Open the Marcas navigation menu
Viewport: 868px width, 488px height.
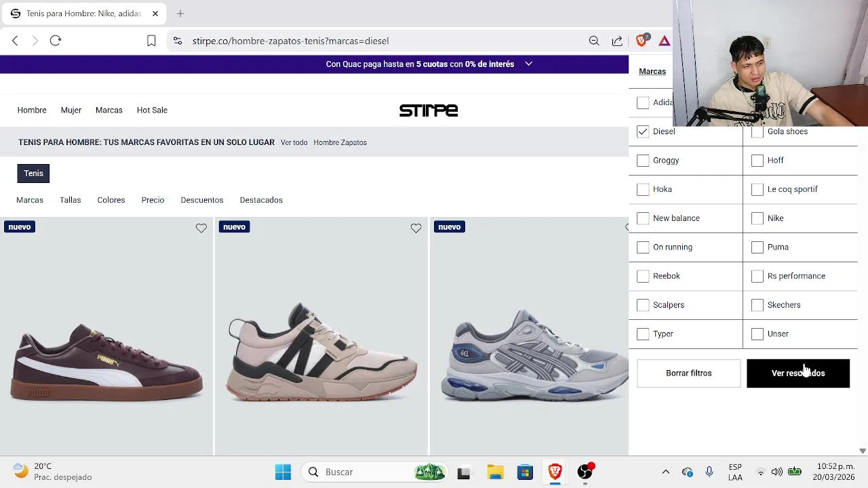coord(109,110)
